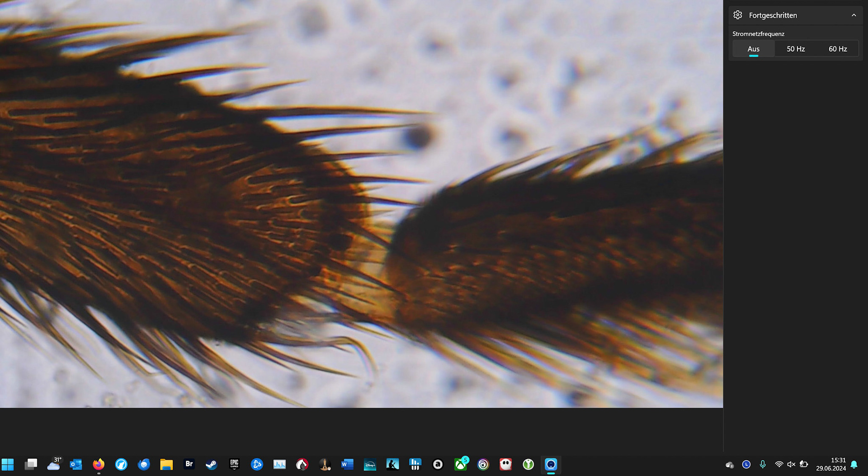
Task: Open Battle.net from the taskbar
Action: (x=257, y=464)
